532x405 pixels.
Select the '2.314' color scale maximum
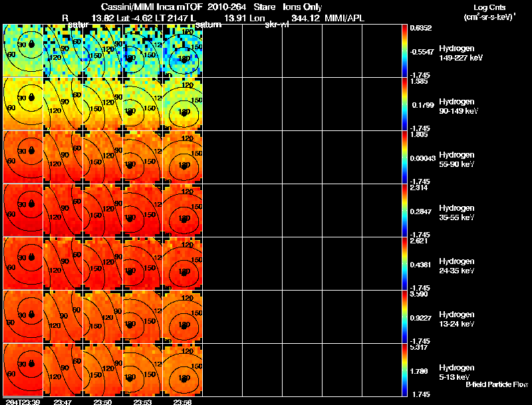pyautogui.click(x=419, y=188)
